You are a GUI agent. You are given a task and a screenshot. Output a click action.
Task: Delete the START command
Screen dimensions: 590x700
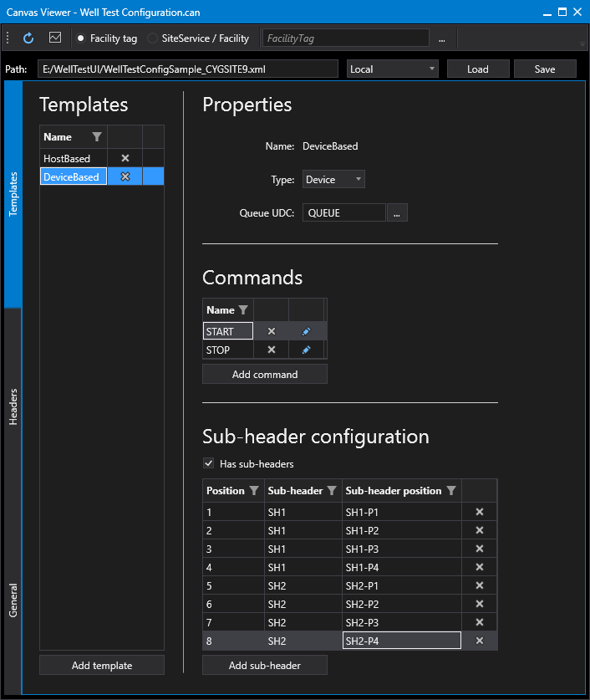pyautogui.click(x=271, y=331)
